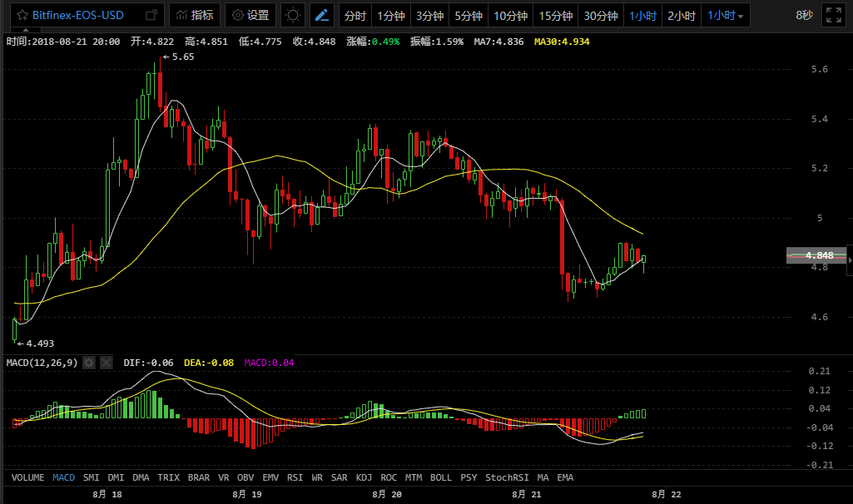Select the 5分钟 interval

point(469,16)
